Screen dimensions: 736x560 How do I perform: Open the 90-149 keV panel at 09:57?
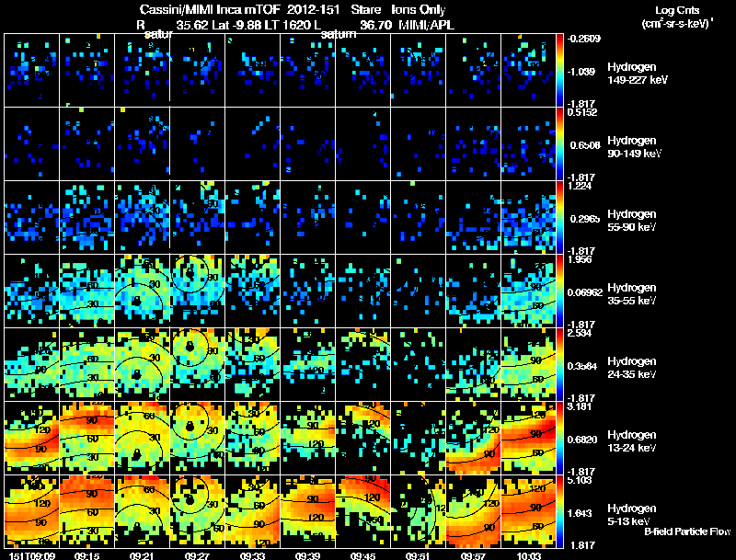(473, 144)
